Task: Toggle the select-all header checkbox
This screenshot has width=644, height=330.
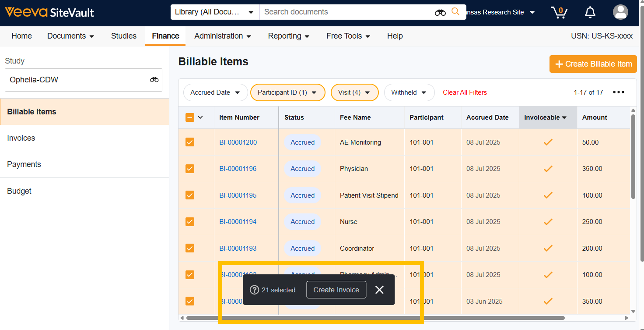Action: point(190,117)
